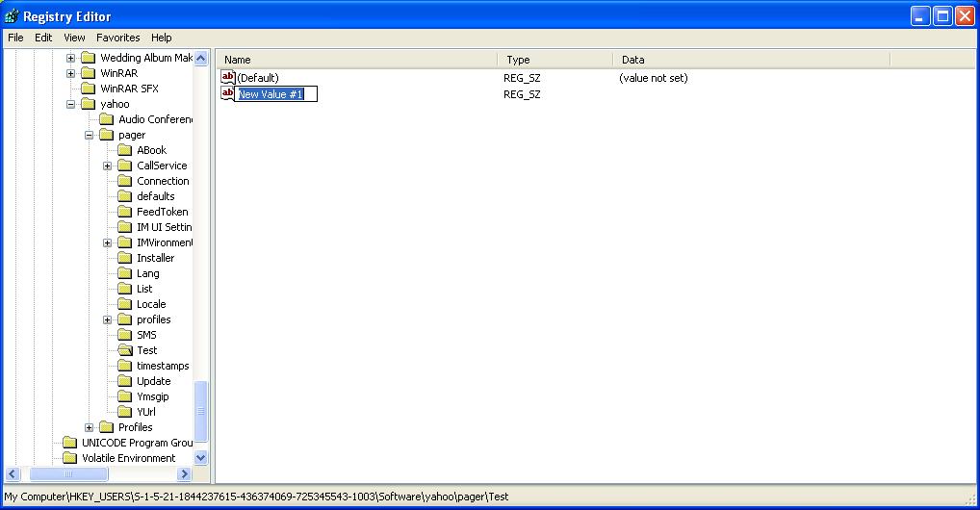Open the View menu

click(74, 38)
